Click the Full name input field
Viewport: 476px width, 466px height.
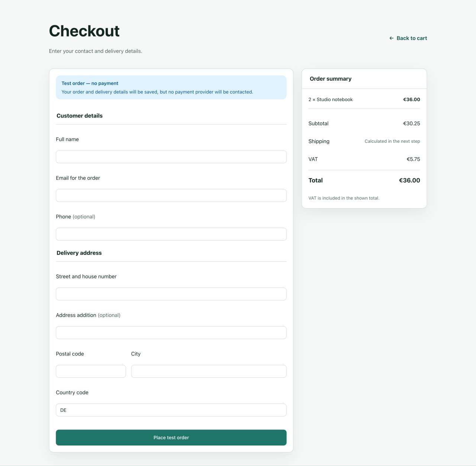point(171,157)
